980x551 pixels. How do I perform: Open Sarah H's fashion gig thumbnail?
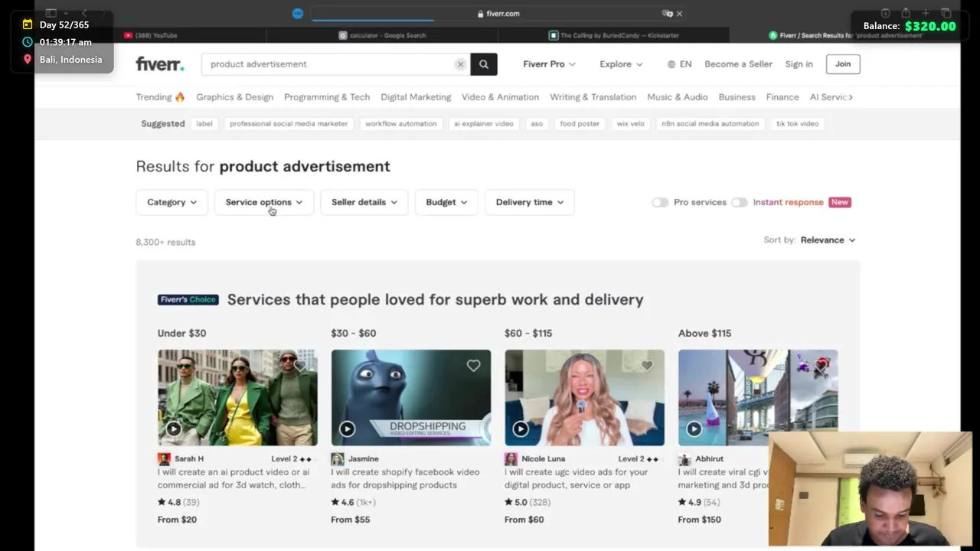pos(237,398)
